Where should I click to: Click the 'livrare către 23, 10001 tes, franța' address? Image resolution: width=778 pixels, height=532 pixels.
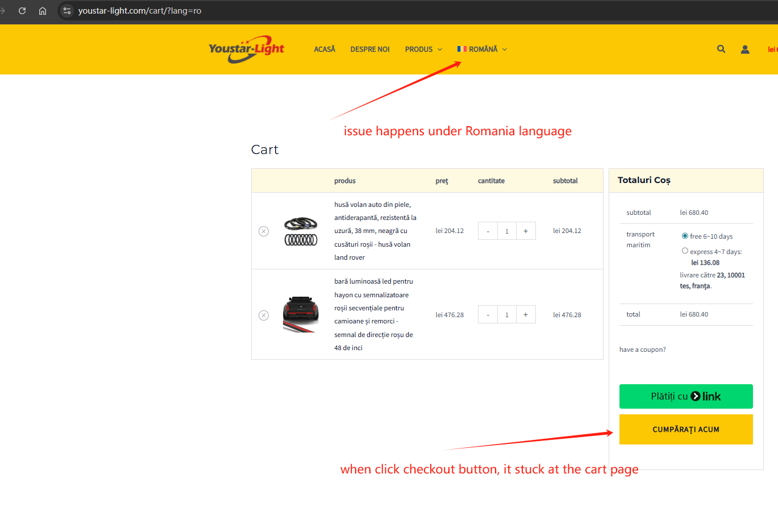(713, 280)
